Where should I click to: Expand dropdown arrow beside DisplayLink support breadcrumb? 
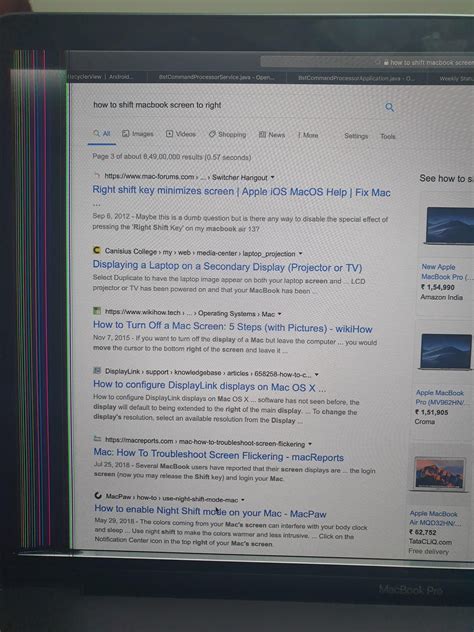[316, 374]
